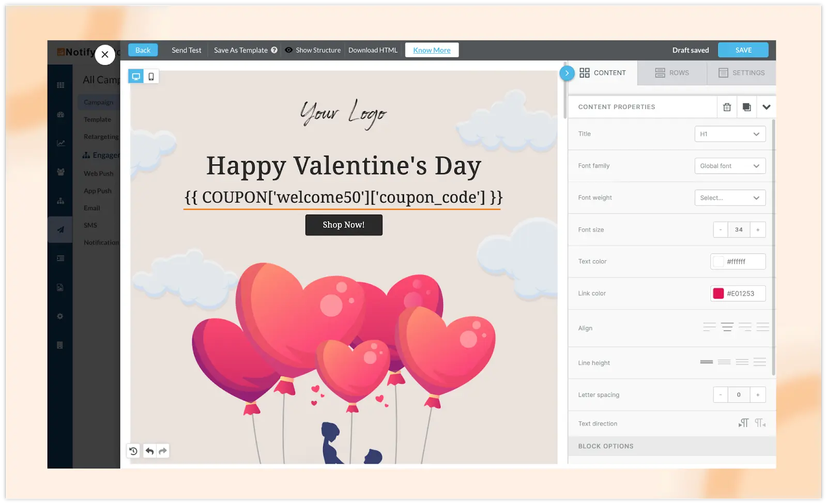Click the undo arrow icon
827x504 pixels.
(149, 451)
